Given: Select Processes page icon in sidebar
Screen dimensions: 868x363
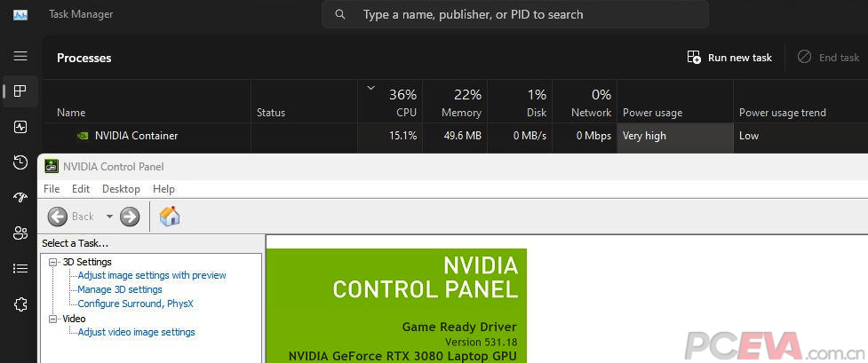Looking at the screenshot, I should coord(20,91).
